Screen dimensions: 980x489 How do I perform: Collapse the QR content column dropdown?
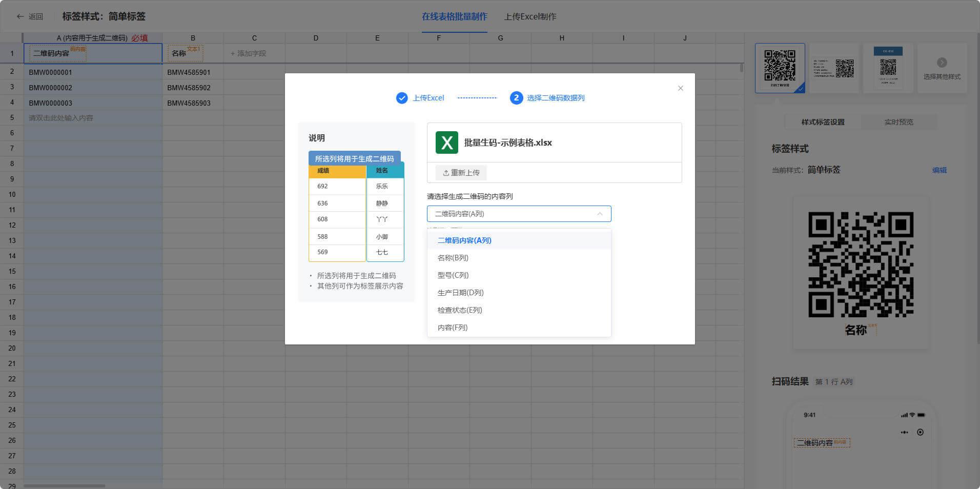[x=599, y=214]
